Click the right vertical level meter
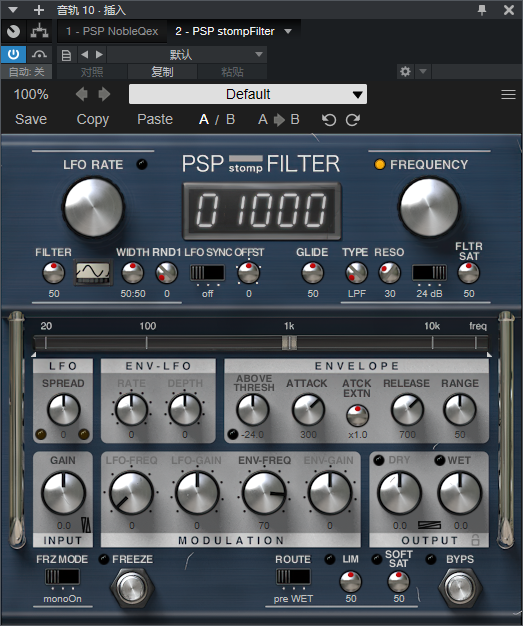 (x=506, y=430)
